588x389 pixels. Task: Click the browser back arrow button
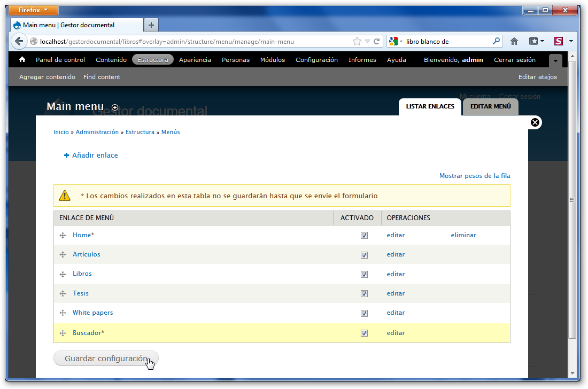click(x=19, y=41)
